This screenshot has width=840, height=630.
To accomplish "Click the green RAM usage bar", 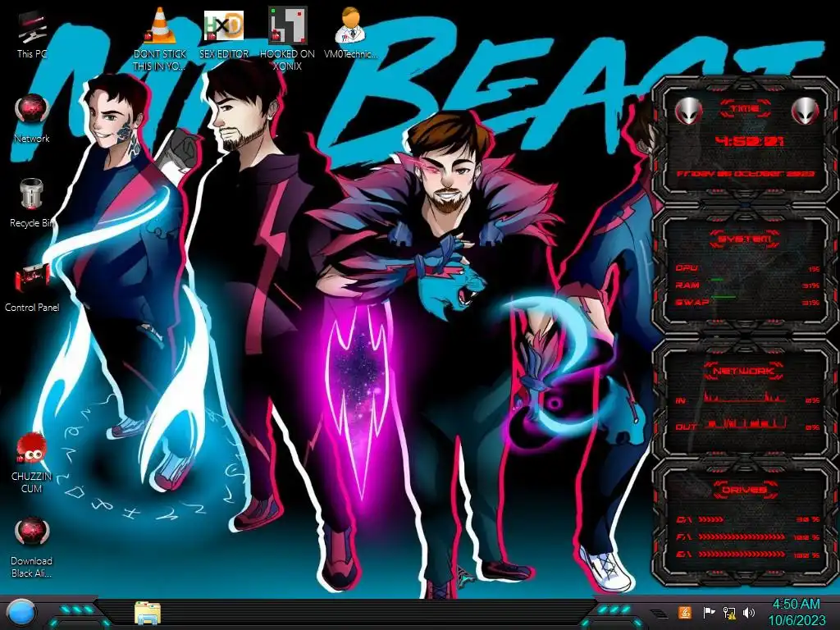I will pos(717,280).
